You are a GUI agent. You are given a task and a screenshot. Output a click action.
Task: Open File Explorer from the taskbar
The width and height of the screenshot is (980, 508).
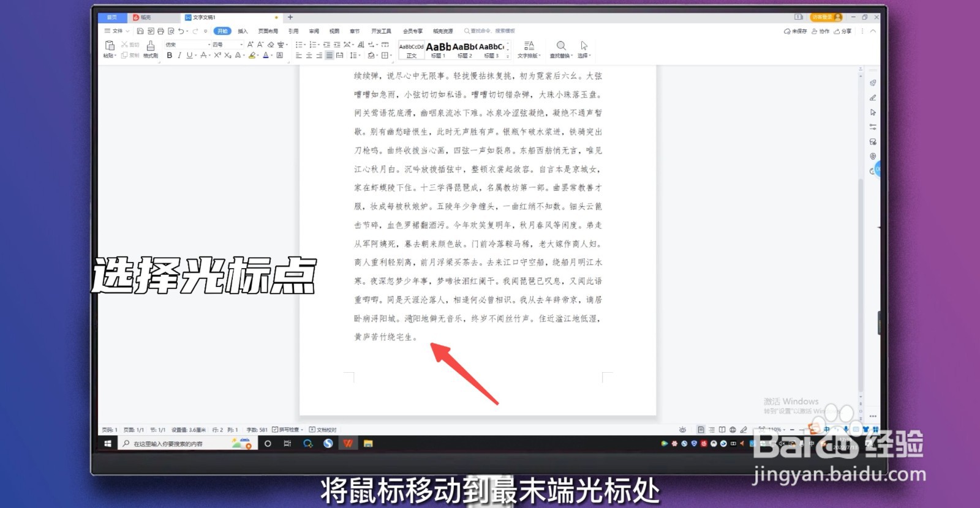(x=368, y=443)
